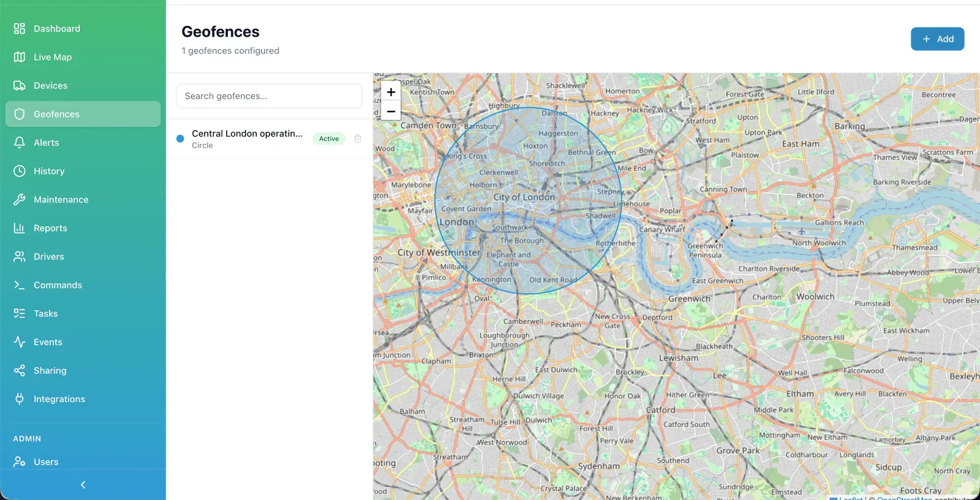Open the Sharing menu label

50,371
